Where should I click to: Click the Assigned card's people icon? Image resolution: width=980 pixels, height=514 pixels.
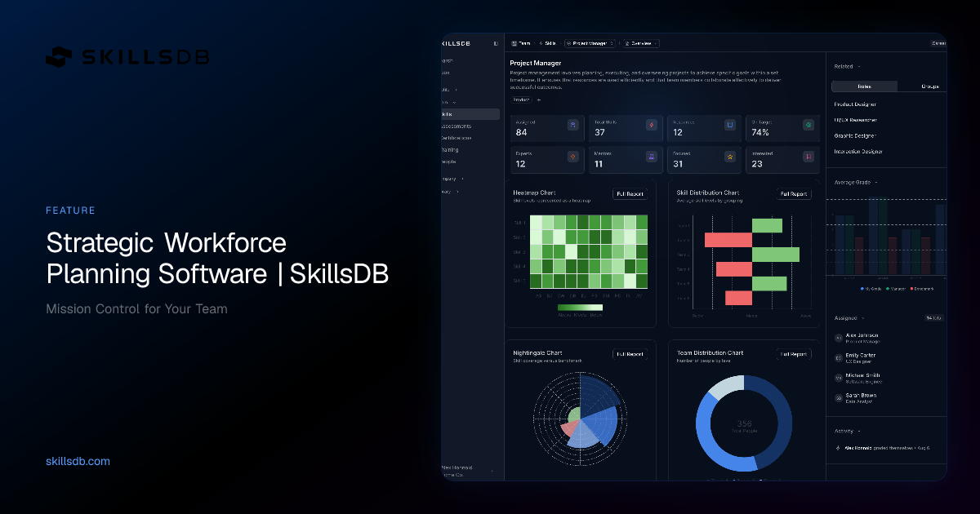pos(572,125)
